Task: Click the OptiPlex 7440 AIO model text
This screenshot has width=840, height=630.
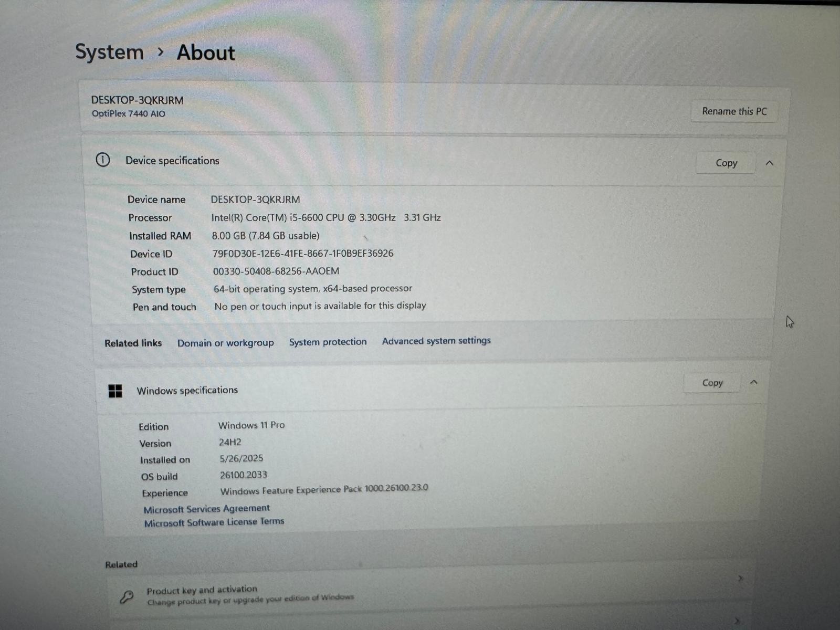Action: point(129,113)
